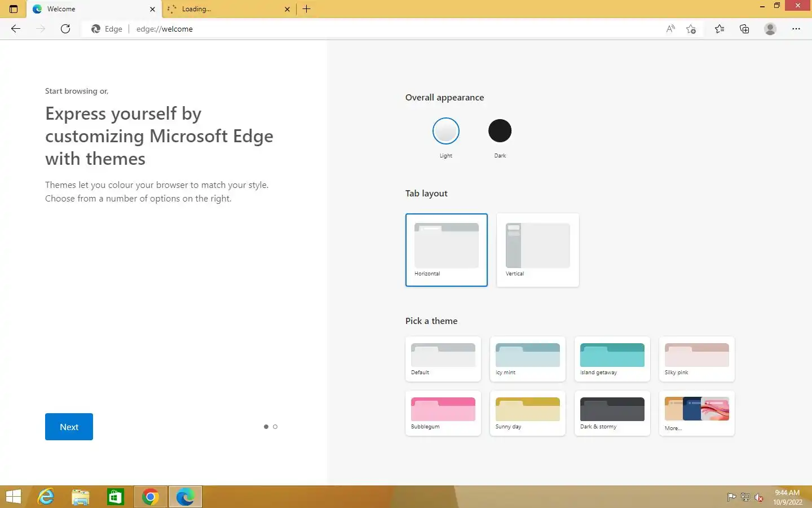Pick the Dark & stormy theme
Screen dimensions: 812x508
612,413
